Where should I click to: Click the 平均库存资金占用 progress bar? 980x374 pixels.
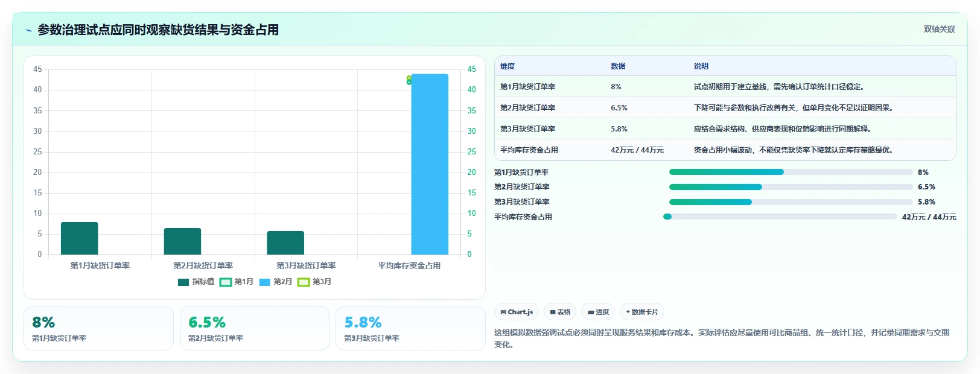point(780,217)
